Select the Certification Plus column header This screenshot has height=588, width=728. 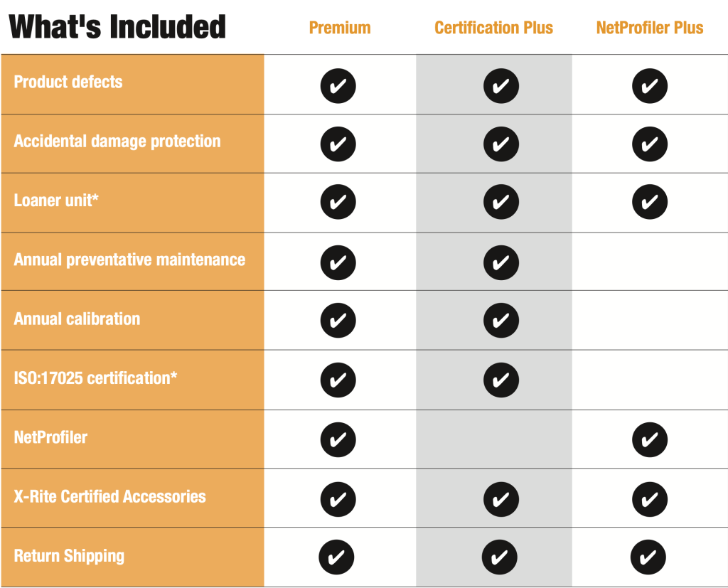[x=493, y=28]
